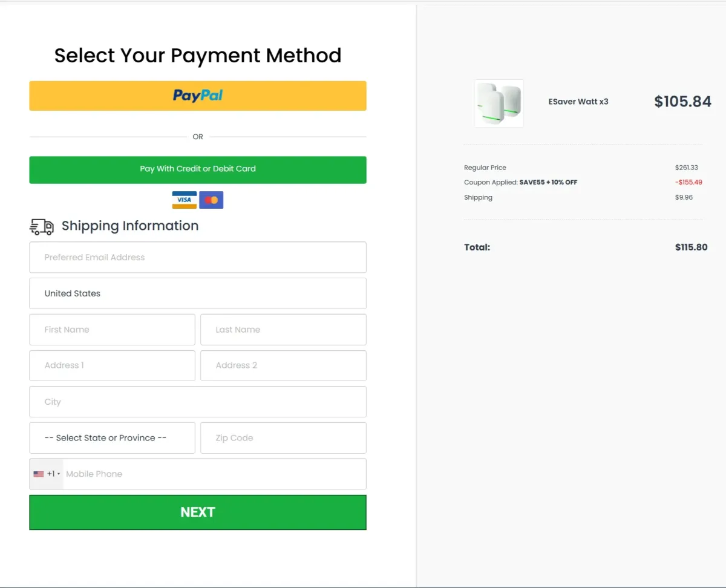Click the First Name field
This screenshot has width=726, height=588.
point(112,329)
